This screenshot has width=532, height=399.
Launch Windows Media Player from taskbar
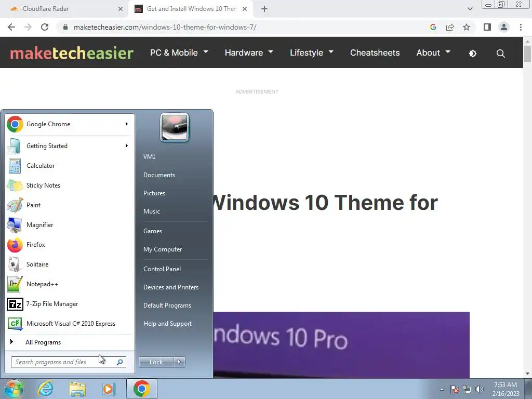tap(109, 389)
